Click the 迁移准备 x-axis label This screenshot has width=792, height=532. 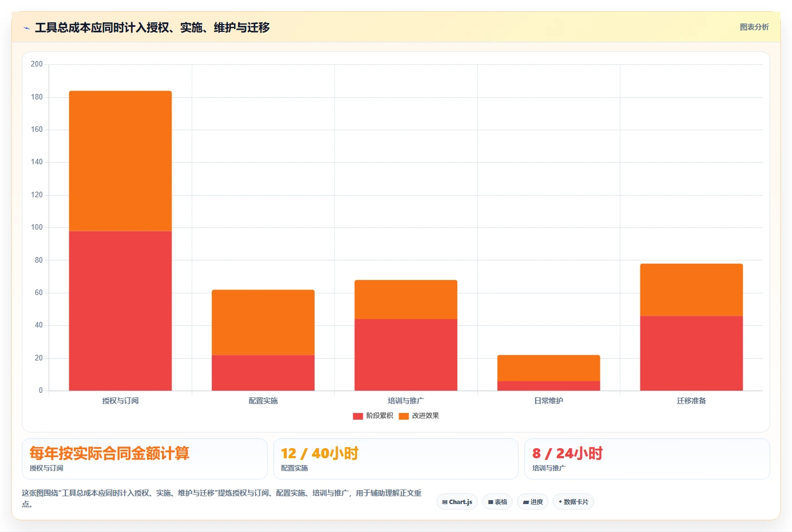coord(691,401)
